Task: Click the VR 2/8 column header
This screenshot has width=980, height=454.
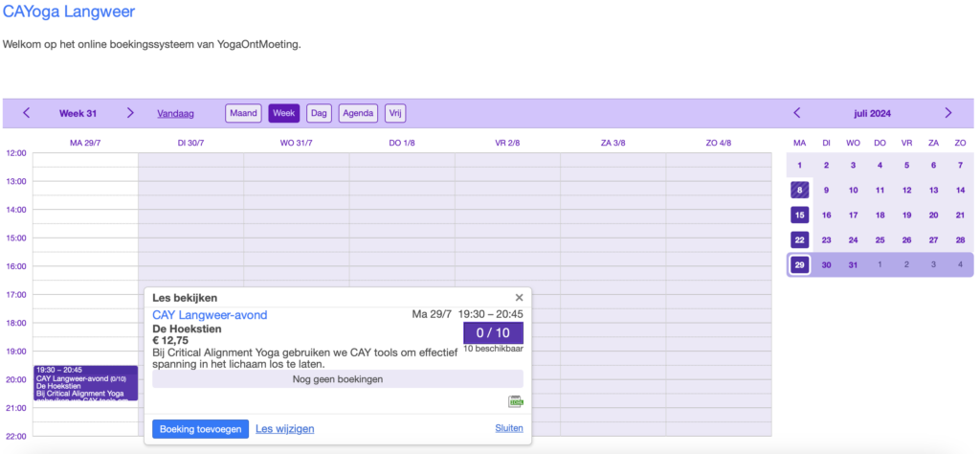Action: [x=507, y=144]
